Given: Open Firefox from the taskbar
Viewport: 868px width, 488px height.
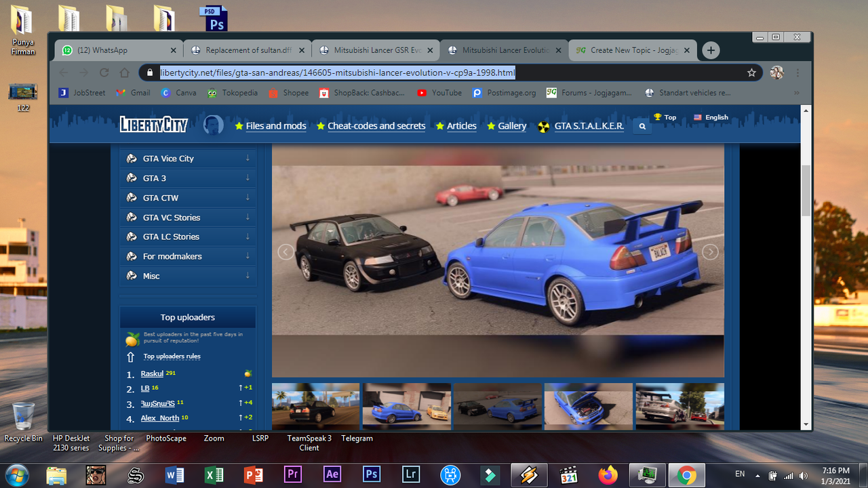Looking at the screenshot, I should pos(608,474).
